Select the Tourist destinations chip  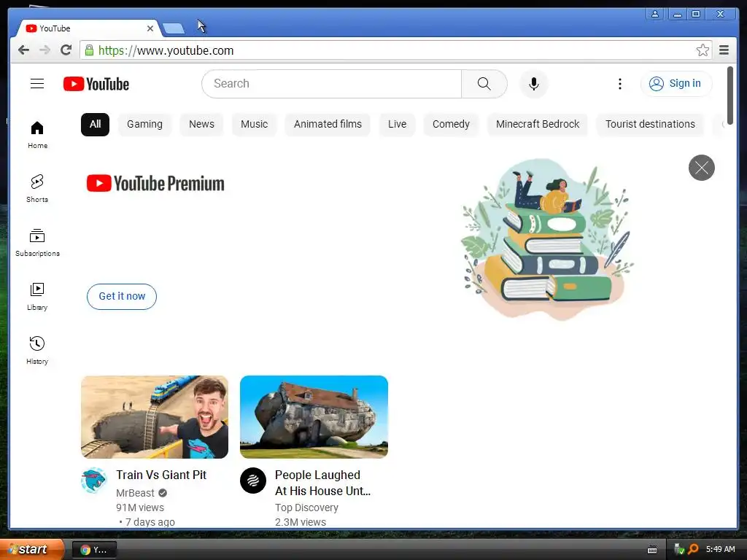point(650,124)
